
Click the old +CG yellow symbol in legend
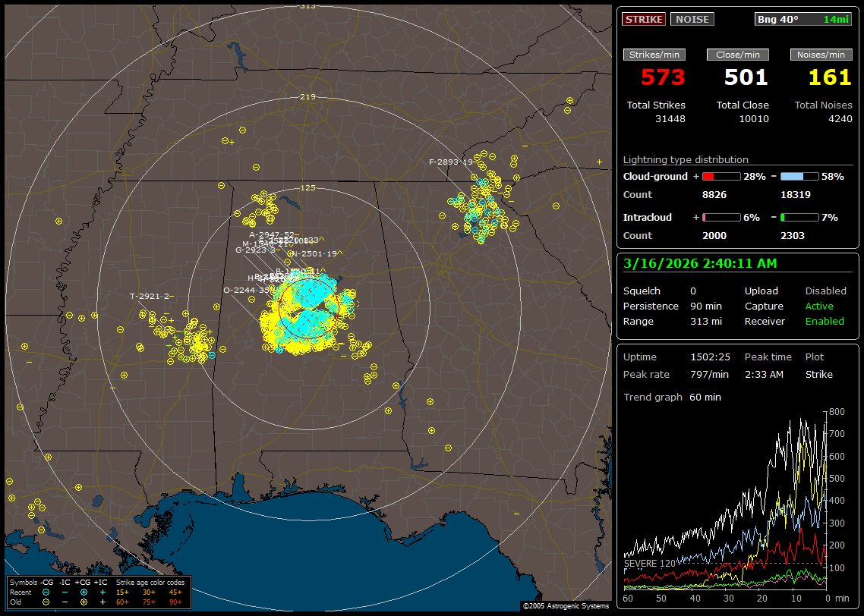pos(84,602)
